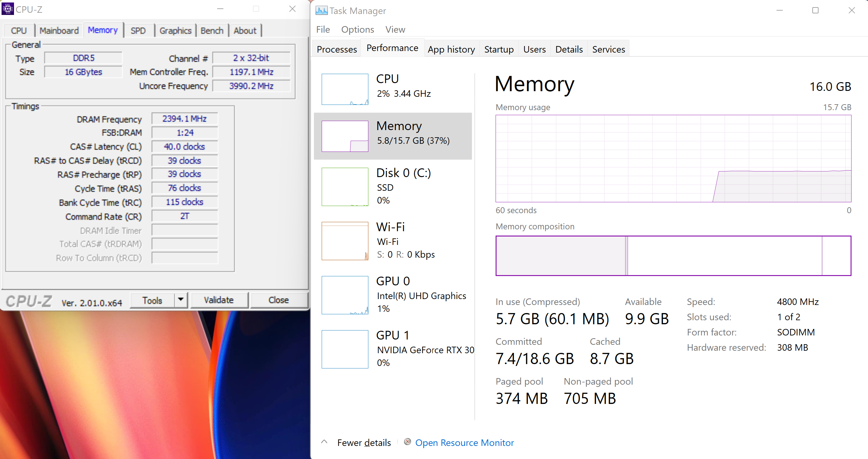Select the Memory tab in CPU-Z

click(x=103, y=30)
